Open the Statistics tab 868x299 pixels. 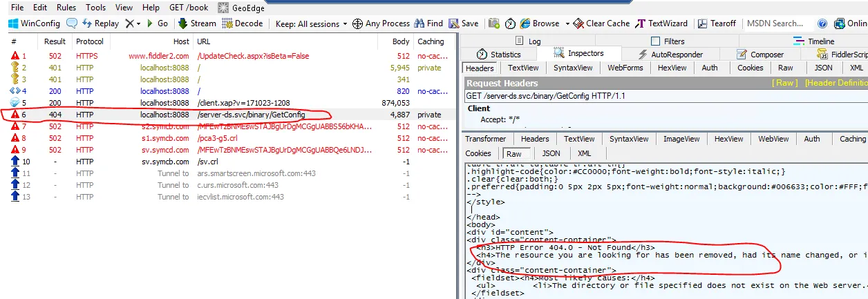click(500, 55)
